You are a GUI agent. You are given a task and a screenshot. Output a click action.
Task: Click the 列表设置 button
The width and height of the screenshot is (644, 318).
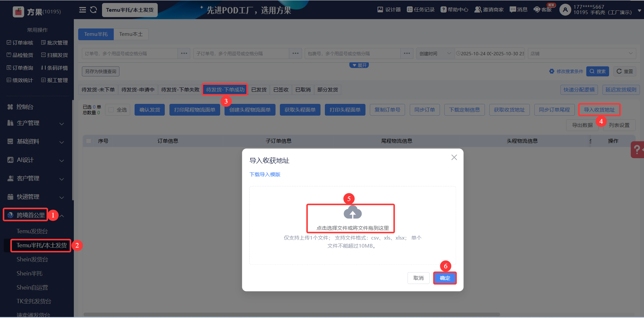[619, 125]
